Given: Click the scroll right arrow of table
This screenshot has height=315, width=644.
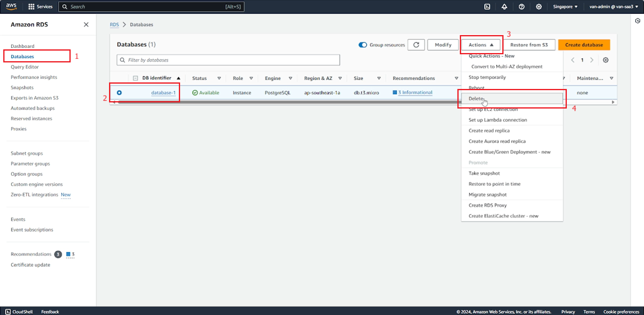Looking at the screenshot, I should pyautogui.click(x=613, y=102).
